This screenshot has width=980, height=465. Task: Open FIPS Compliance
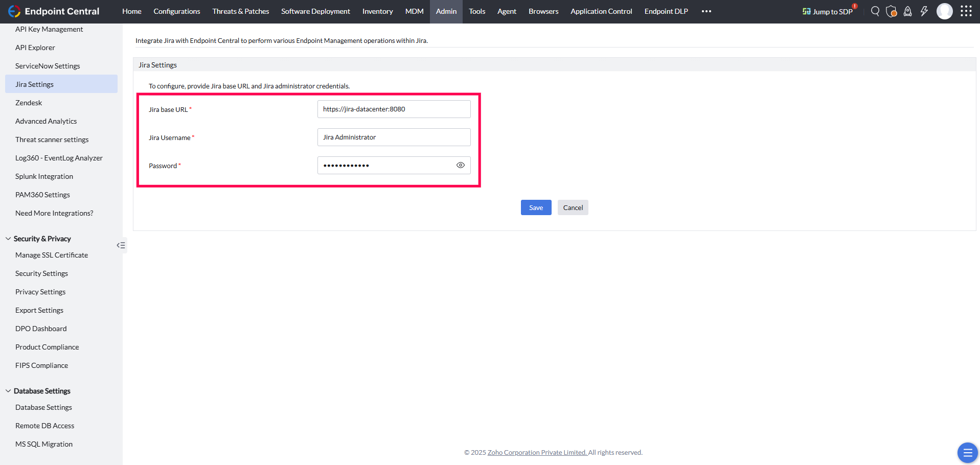pyautogui.click(x=41, y=365)
